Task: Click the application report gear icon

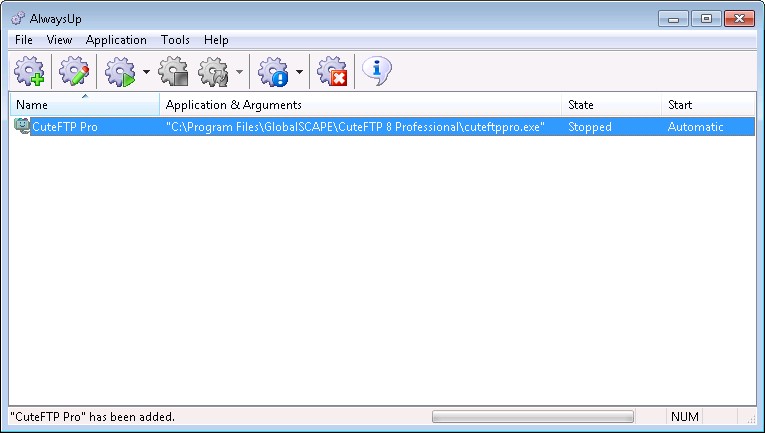Action: coord(273,72)
